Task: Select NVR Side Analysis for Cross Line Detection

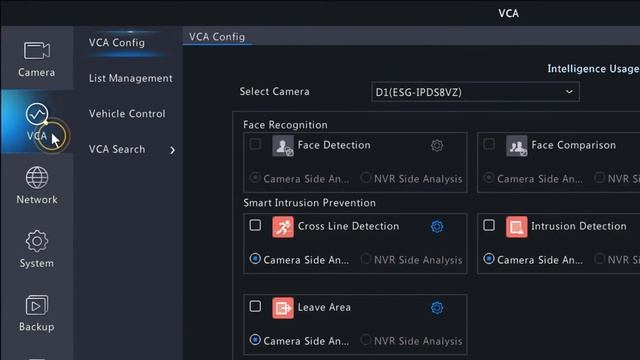Action: pos(366,259)
